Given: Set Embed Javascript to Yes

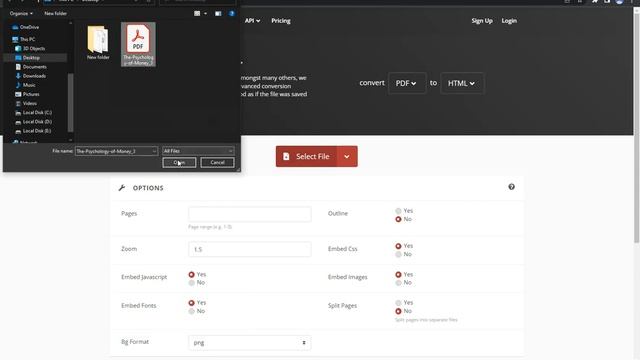Looking at the screenshot, I should (191, 275).
